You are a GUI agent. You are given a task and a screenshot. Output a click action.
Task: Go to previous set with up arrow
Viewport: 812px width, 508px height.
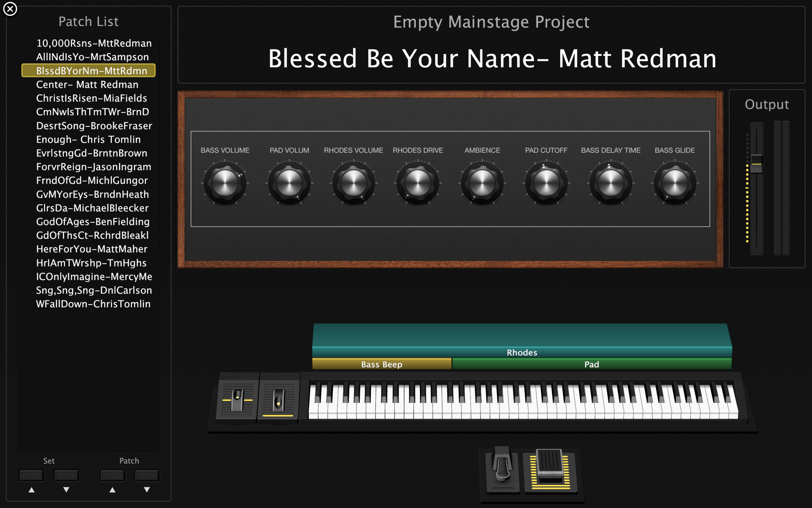(32, 489)
